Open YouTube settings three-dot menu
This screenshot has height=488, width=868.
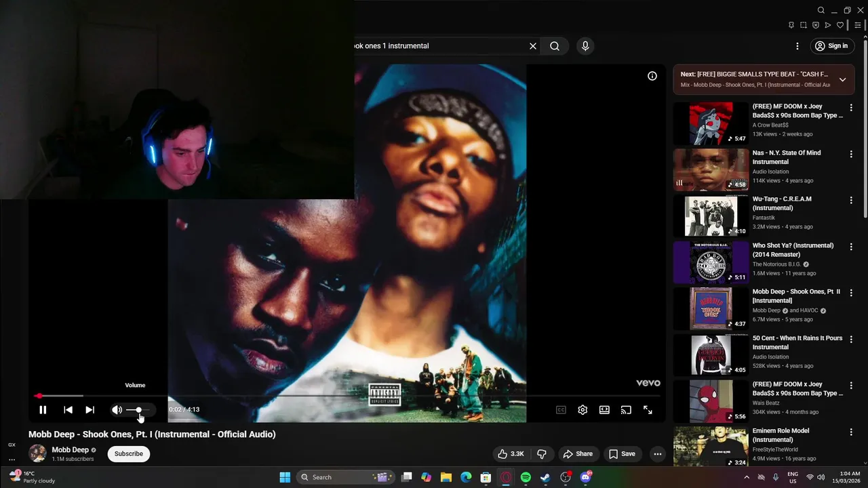coord(797,46)
